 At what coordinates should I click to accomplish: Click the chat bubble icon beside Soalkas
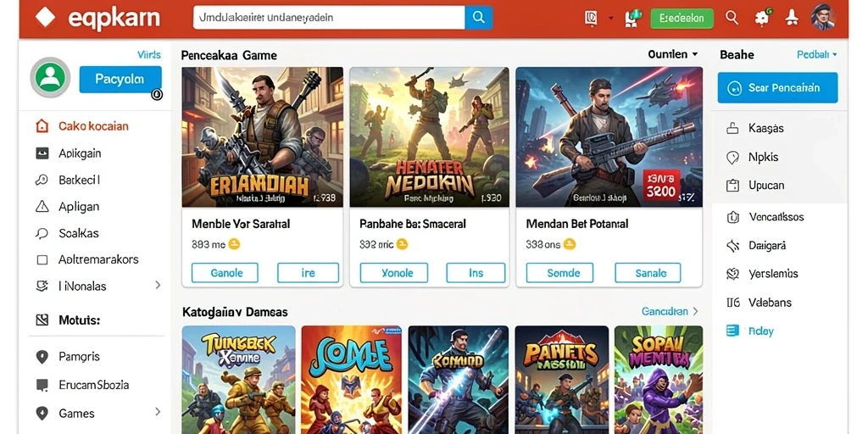[x=42, y=233]
